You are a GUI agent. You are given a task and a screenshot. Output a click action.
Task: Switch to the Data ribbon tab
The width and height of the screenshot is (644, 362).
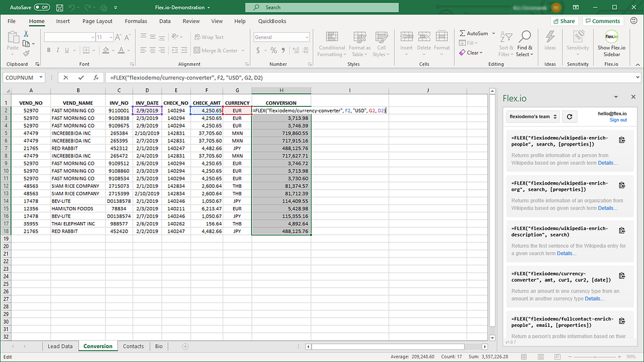click(165, 21)
